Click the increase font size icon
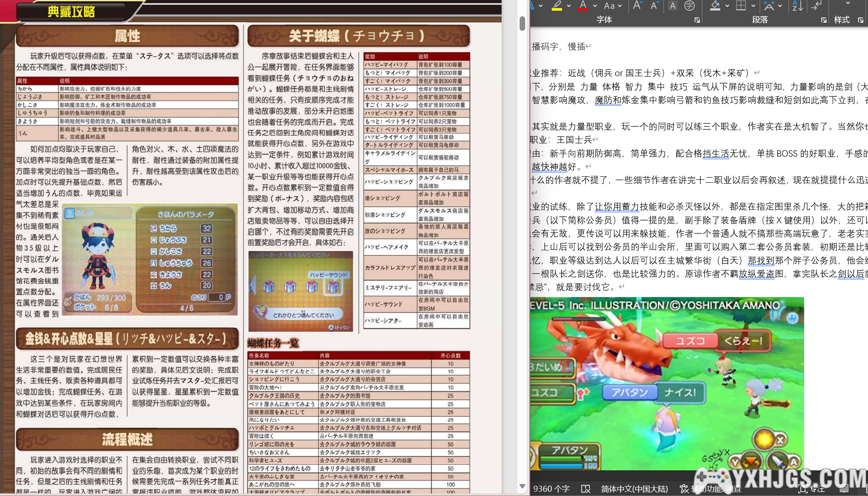This screenshot has width=868, height=496. [x=637, y=6]
